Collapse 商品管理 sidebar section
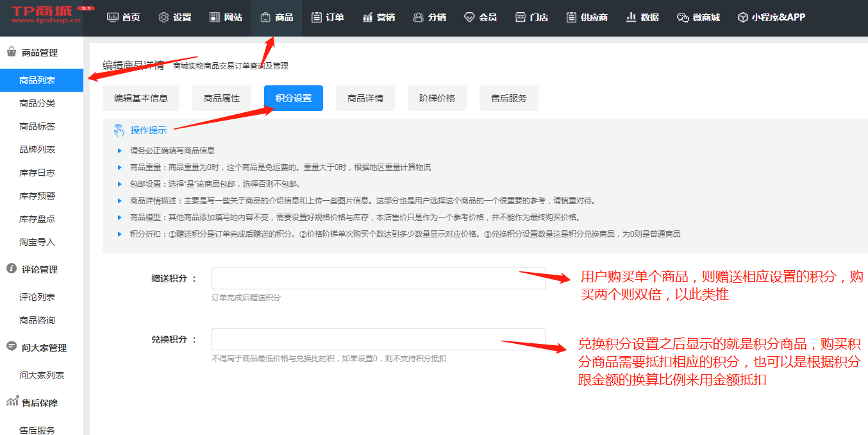 (40, 53)
